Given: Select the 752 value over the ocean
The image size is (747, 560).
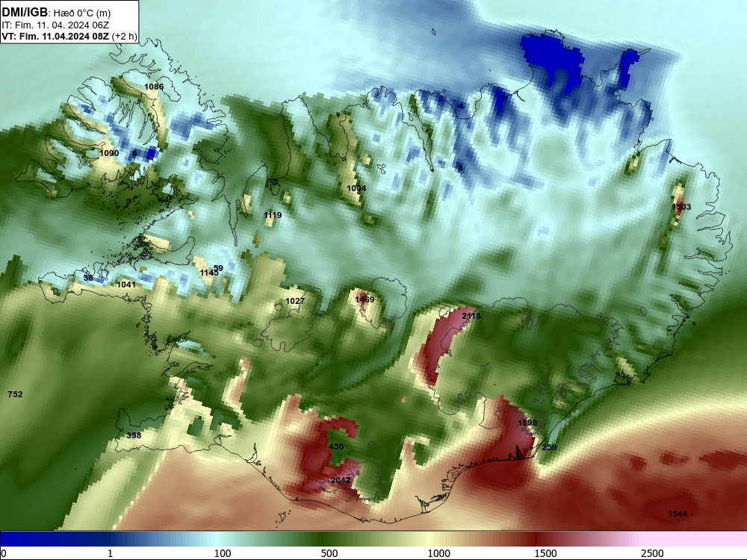Looking at the screenshot, I should coord(15,394).
